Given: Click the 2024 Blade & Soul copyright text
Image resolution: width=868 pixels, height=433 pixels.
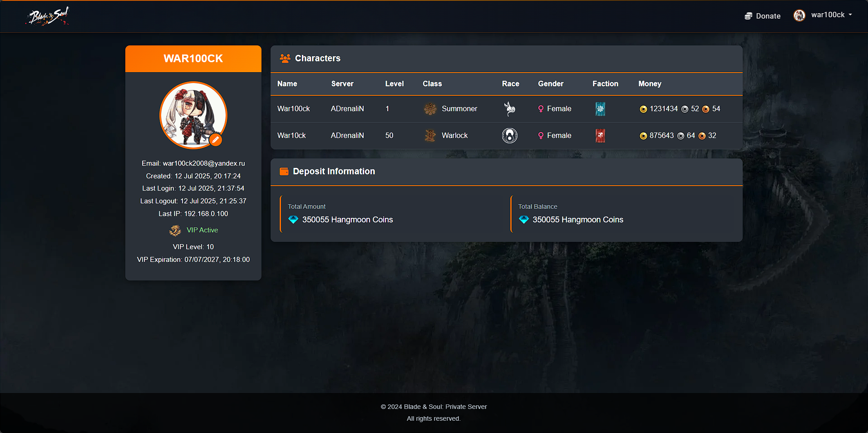Looking at the screenshot, I should coord(434,407).
